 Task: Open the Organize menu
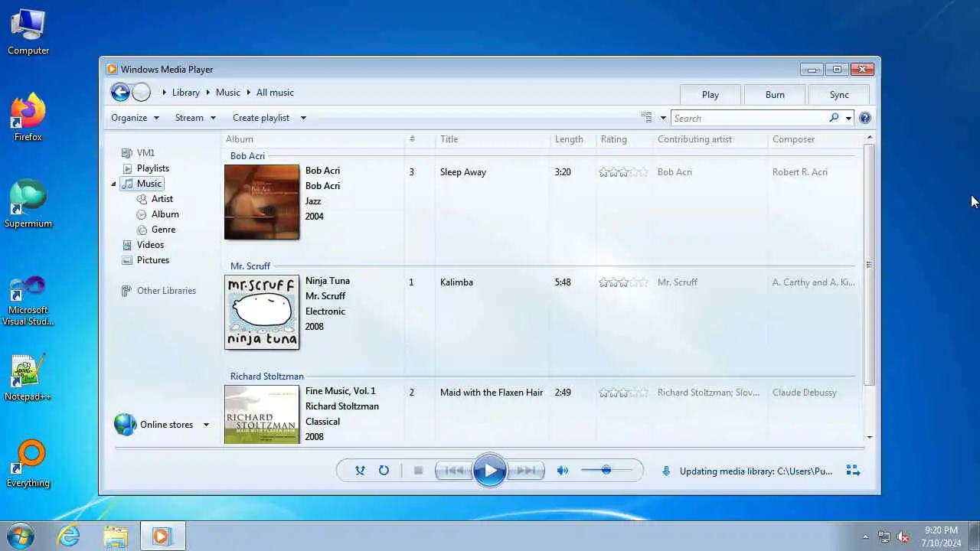[x=135, y=118]
